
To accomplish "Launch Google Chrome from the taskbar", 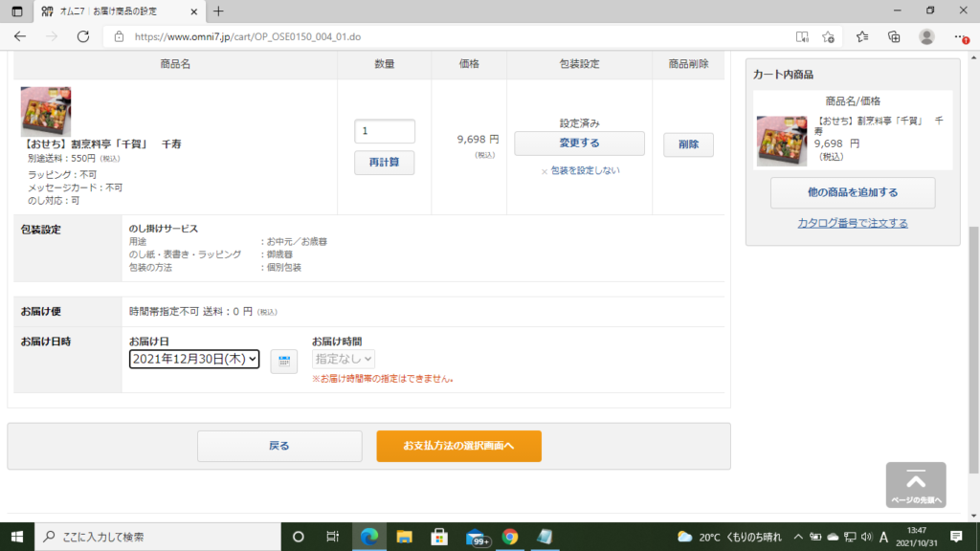I will [x=510, y=537].
